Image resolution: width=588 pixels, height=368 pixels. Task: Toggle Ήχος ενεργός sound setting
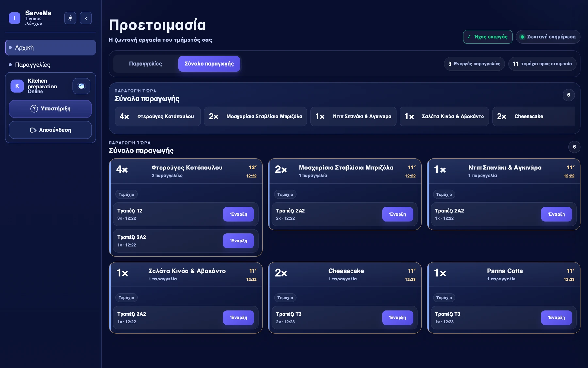487,37
